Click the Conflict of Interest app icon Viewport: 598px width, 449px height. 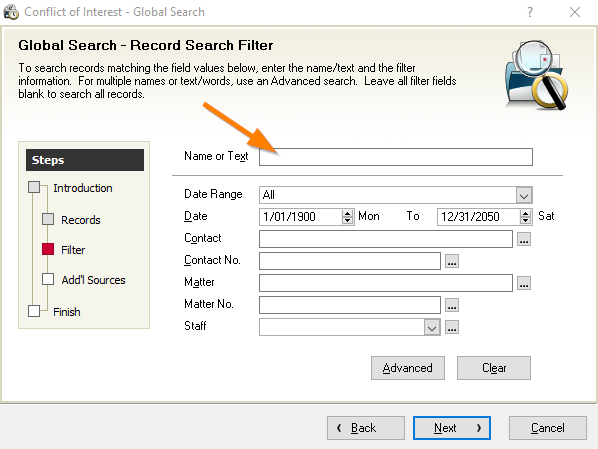[x=11, y=12]
